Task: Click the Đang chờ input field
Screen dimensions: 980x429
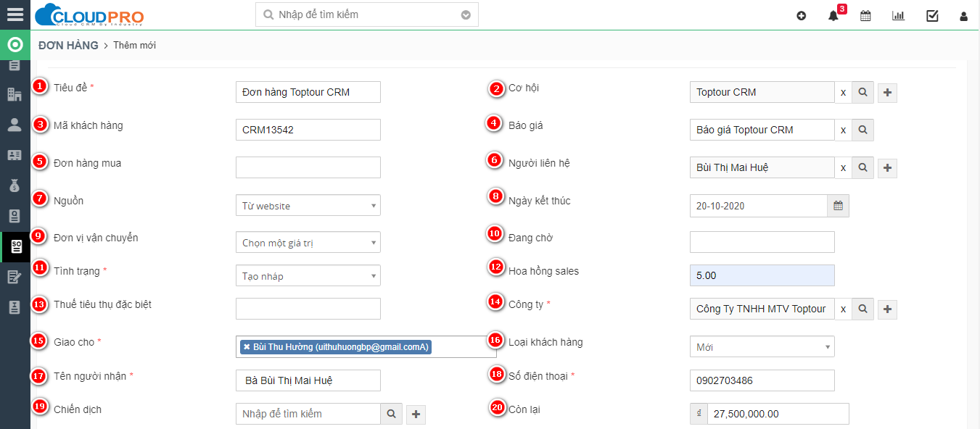Action: click(762, 242)
